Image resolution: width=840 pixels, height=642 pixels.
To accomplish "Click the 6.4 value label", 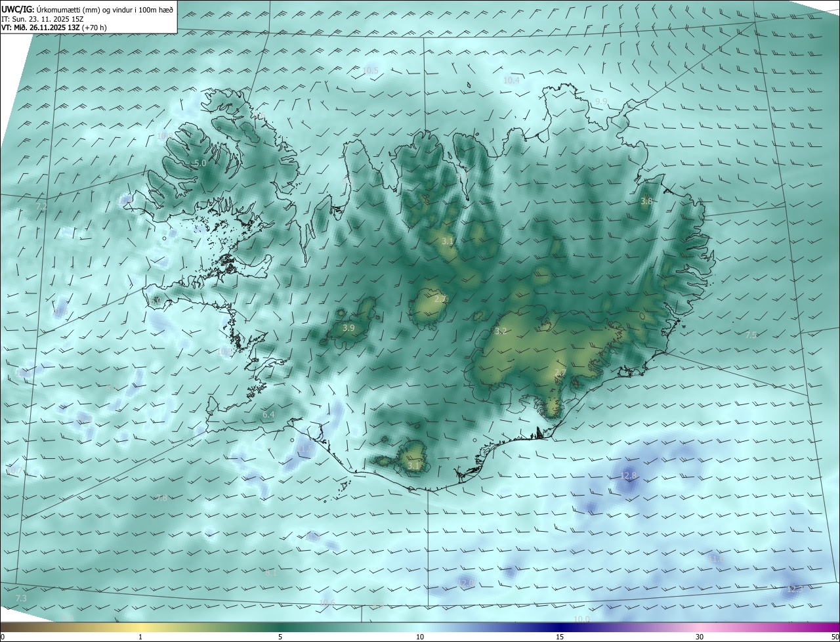I will (268, 415).
